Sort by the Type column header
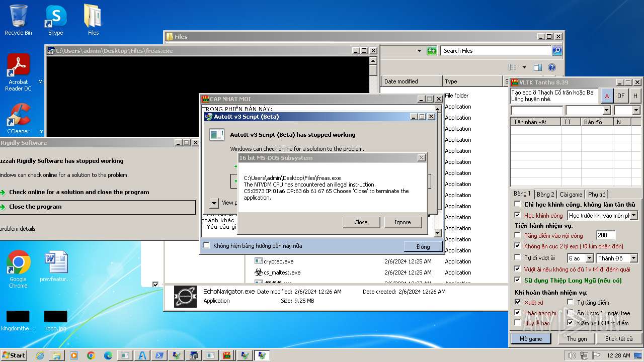644x362 pixels. pyautogui.click(x=473, y=81)
